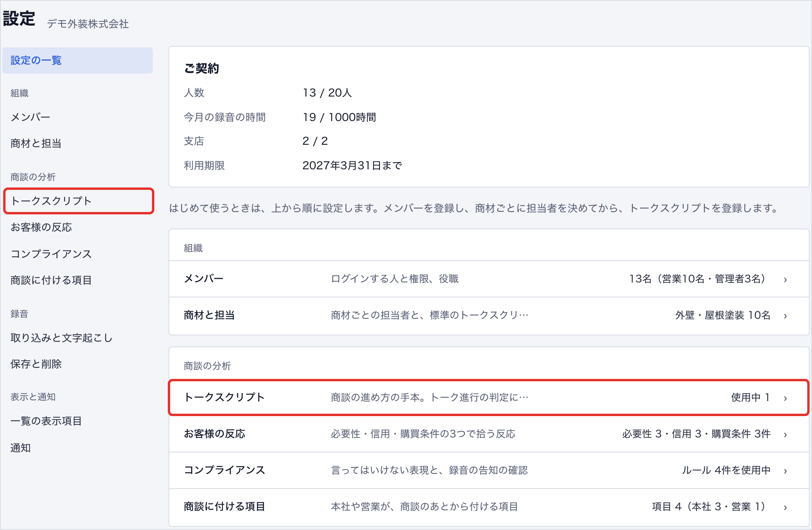The image size is (812, 530).
Task: Open 取り込みと文字起こし settings
Action: tap(78, 338)
